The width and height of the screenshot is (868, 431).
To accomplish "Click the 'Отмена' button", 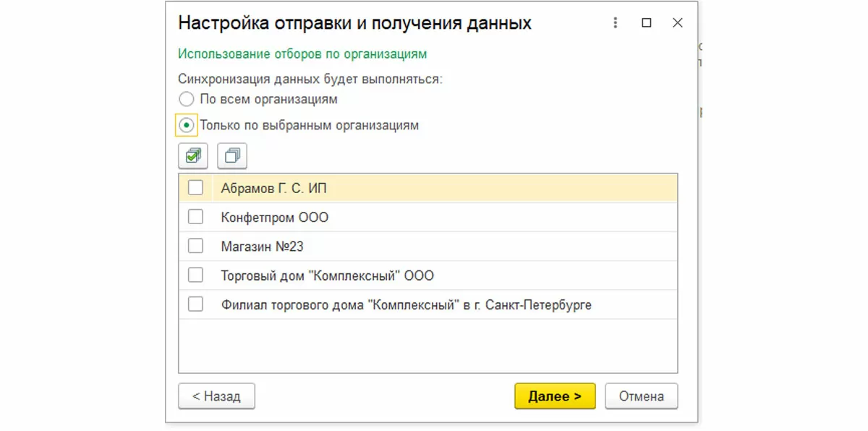I will (x=641, y=396).
